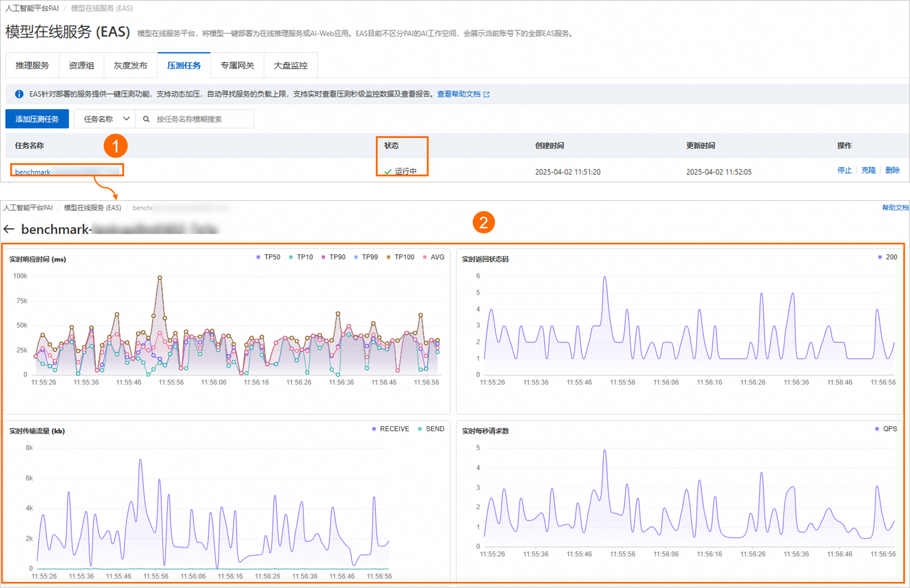Click the back arrow beside benchmark title
The height and width of the screenshot is (588, 910).
tap(9, 229)
